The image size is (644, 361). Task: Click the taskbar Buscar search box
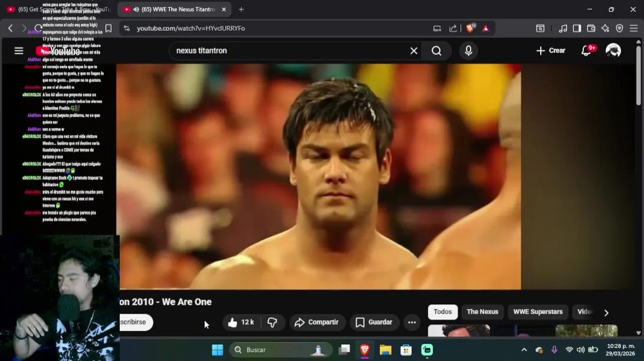tap(281, 350)
